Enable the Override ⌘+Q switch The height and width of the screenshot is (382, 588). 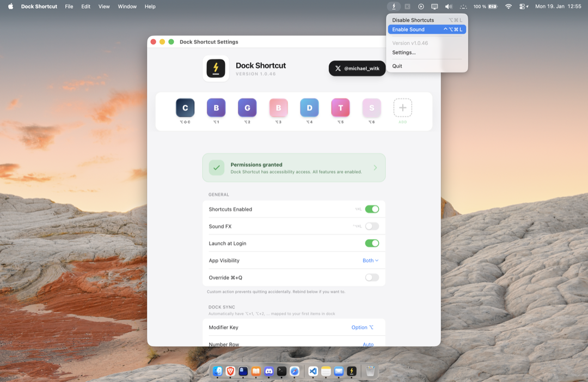point(372,277)
